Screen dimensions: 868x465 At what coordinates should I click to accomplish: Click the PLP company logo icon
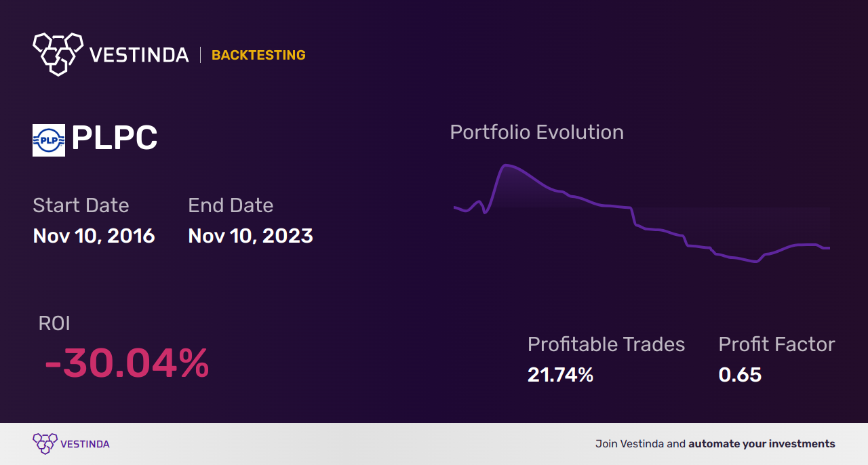coord(49,140)
